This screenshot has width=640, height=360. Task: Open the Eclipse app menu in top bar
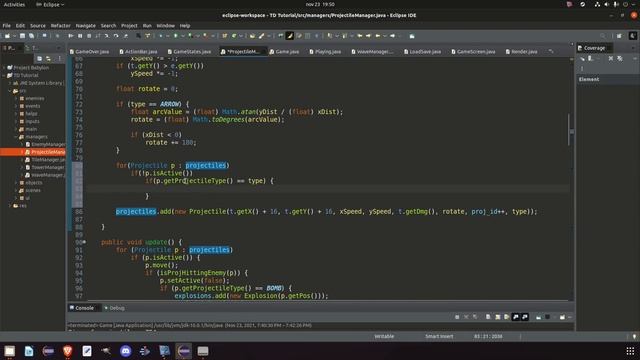click(x=50, y=4)
